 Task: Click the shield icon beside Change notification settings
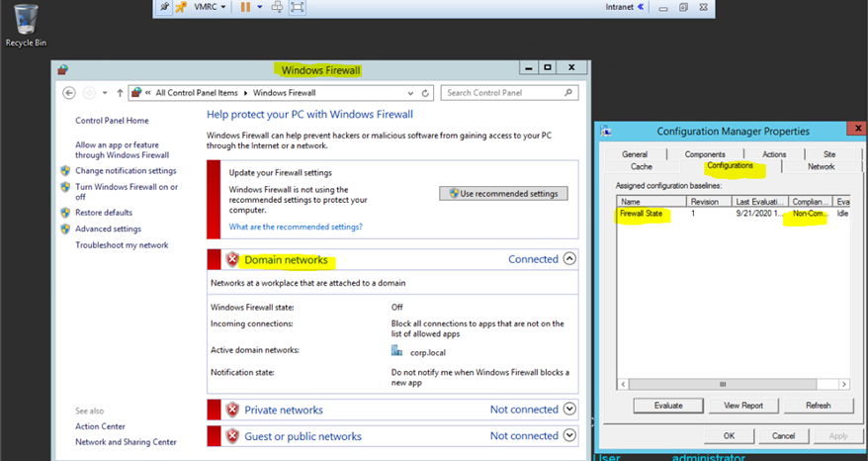pos(65,171)
